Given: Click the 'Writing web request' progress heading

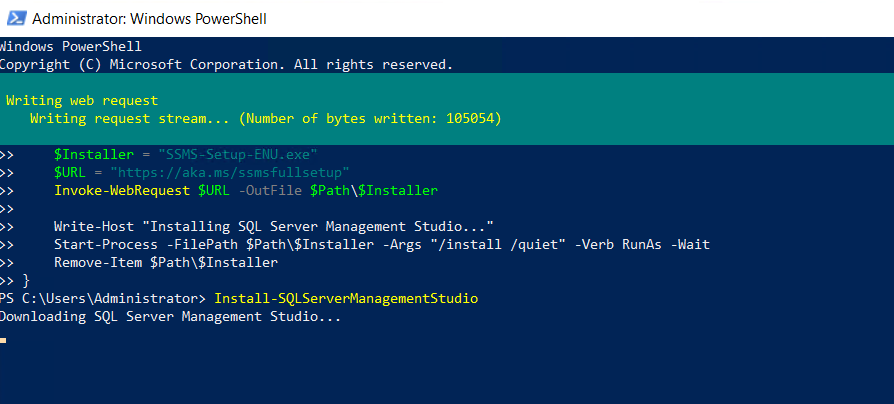Looking at the screenshot, I should [x=82, y=101].
